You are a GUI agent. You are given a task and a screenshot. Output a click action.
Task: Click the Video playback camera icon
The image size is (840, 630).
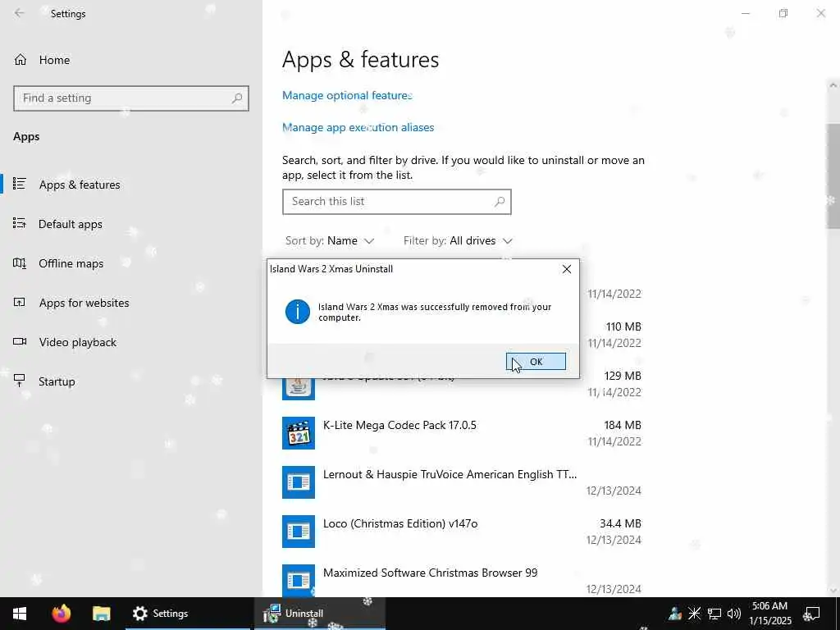(x=20, y=341)
